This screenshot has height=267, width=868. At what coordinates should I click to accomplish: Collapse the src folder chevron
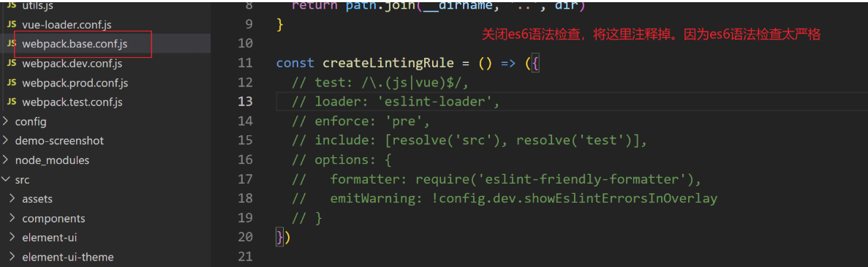click(x=6, y=179)
